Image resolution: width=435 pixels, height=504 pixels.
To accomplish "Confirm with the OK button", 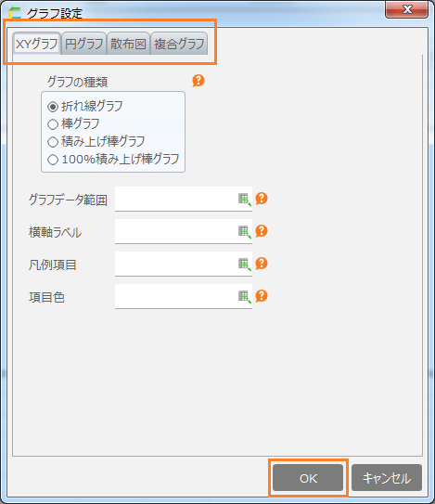I will 308,478.
